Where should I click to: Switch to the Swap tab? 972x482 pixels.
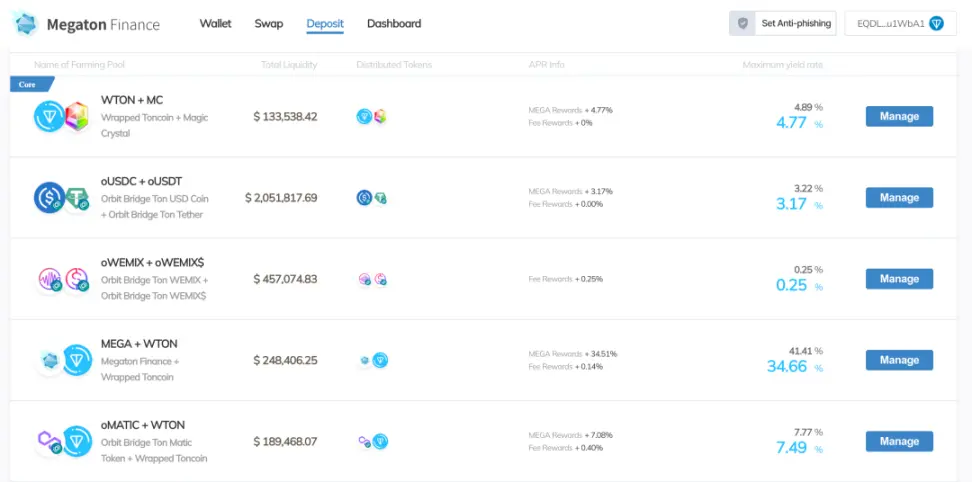(x=268, y=24)
